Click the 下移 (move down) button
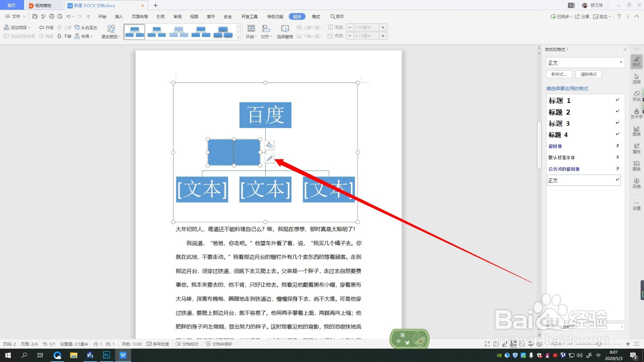This screenshot has width=644, height=362. [64, 36]
